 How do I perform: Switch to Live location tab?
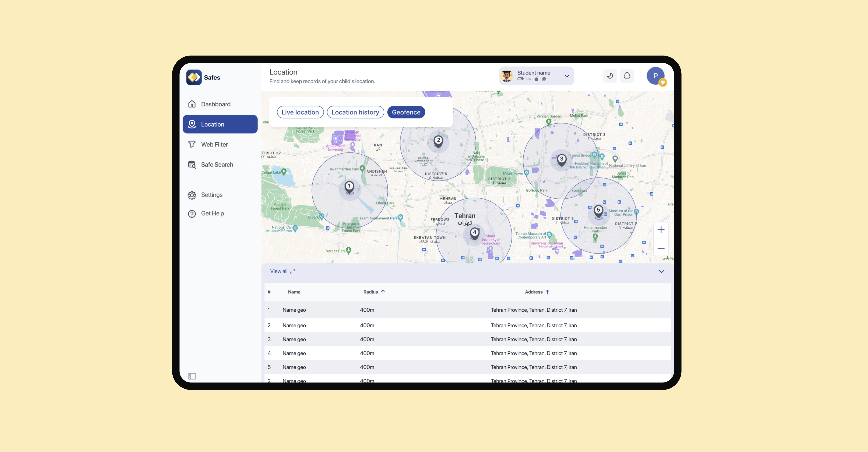pos(300,112)
